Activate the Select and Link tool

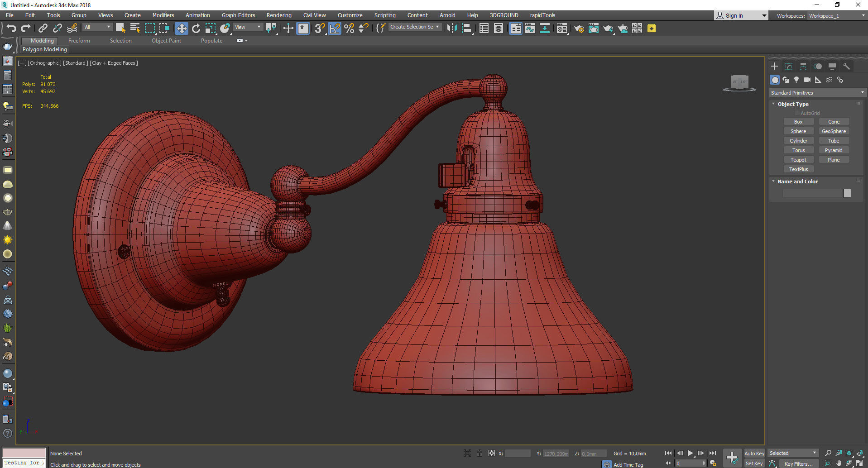point(43,29)
